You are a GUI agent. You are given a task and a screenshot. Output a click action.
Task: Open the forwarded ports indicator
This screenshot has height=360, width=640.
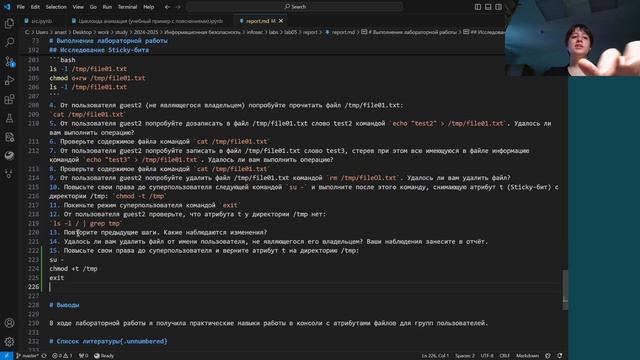(83, 356)
